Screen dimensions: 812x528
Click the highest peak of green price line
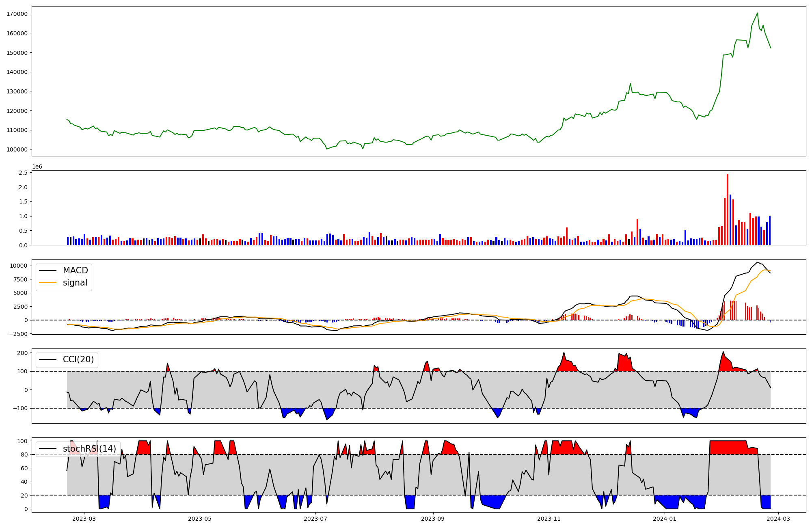click(758, 13)
